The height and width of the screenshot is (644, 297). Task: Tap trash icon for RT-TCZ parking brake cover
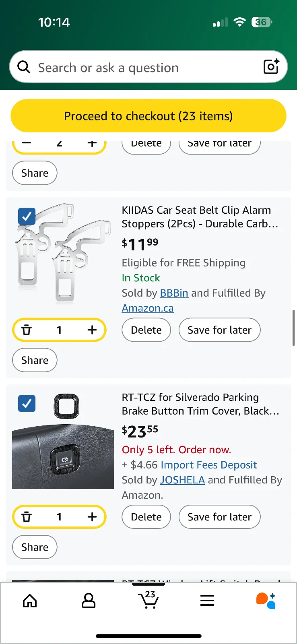pyautogui.click(x=27, y=517)
